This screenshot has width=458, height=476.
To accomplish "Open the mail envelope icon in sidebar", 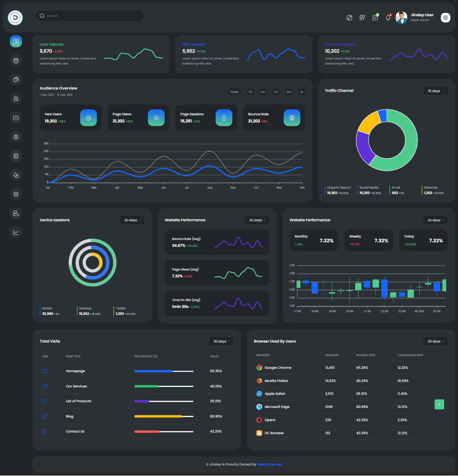I will [x=16, y=118].
